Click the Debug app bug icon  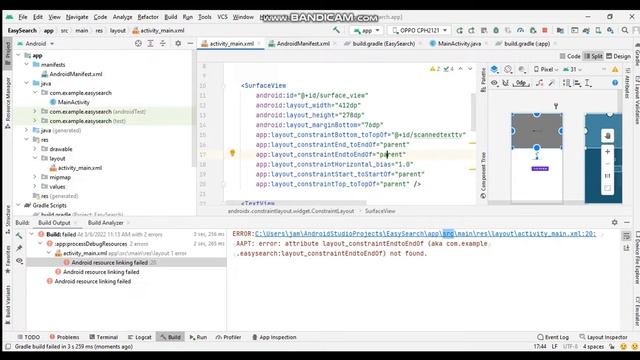496,30
